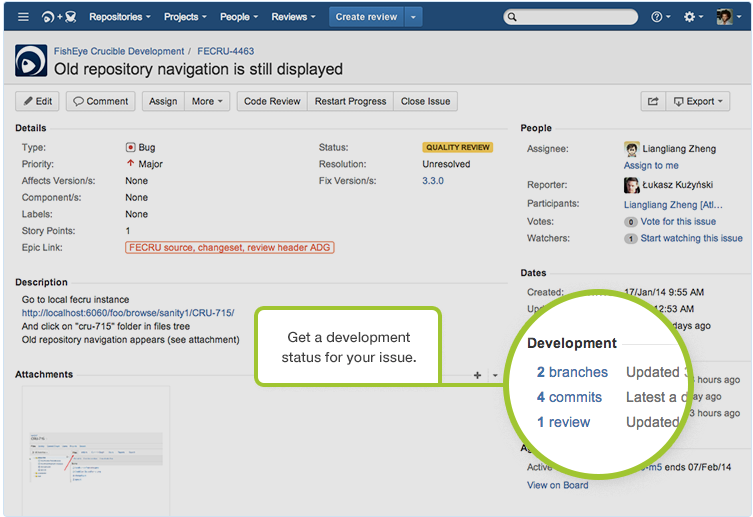The width and height of the screenshot is (753, 517).
Task: Click the project avatar icon
Action: click(31, 60)
